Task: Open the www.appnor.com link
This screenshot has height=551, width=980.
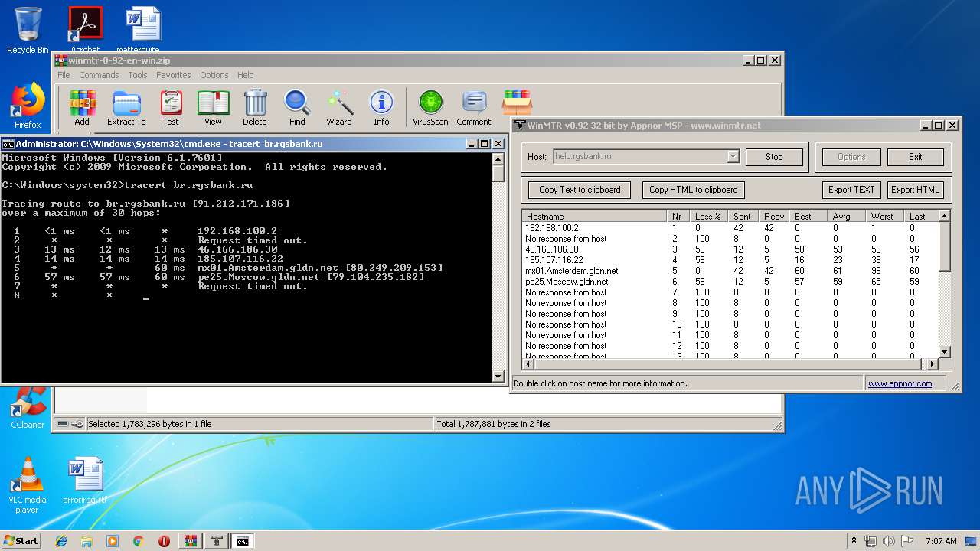Action: [x=900, y=383]
